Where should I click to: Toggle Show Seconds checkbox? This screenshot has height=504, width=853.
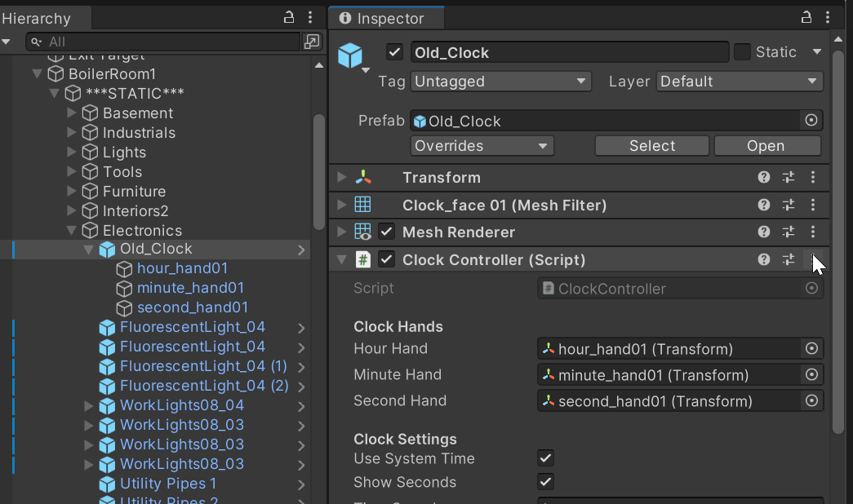[545, 481]
